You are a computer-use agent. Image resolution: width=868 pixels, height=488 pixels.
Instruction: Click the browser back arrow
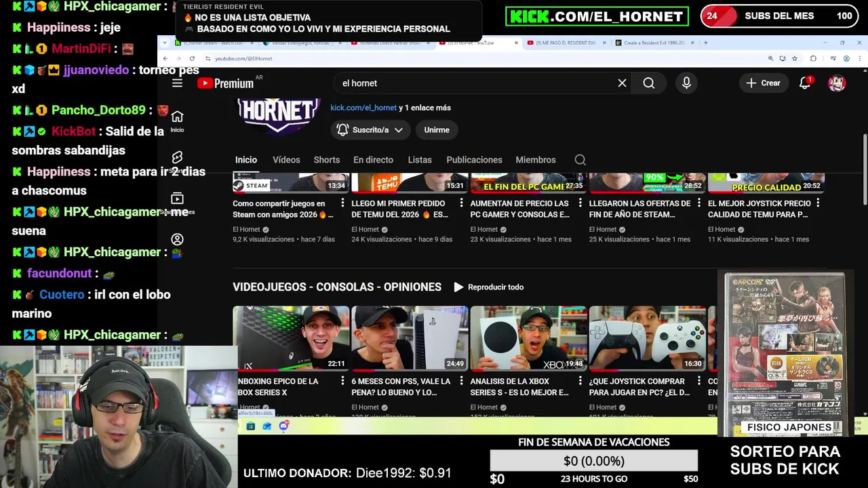point(165,58)
